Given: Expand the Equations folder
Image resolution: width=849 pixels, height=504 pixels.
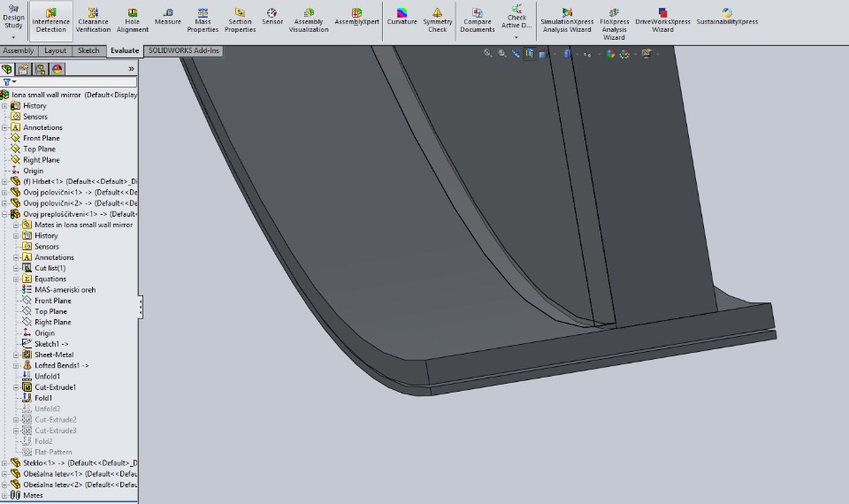Looking at the screenshot, I should click(16, 279).
